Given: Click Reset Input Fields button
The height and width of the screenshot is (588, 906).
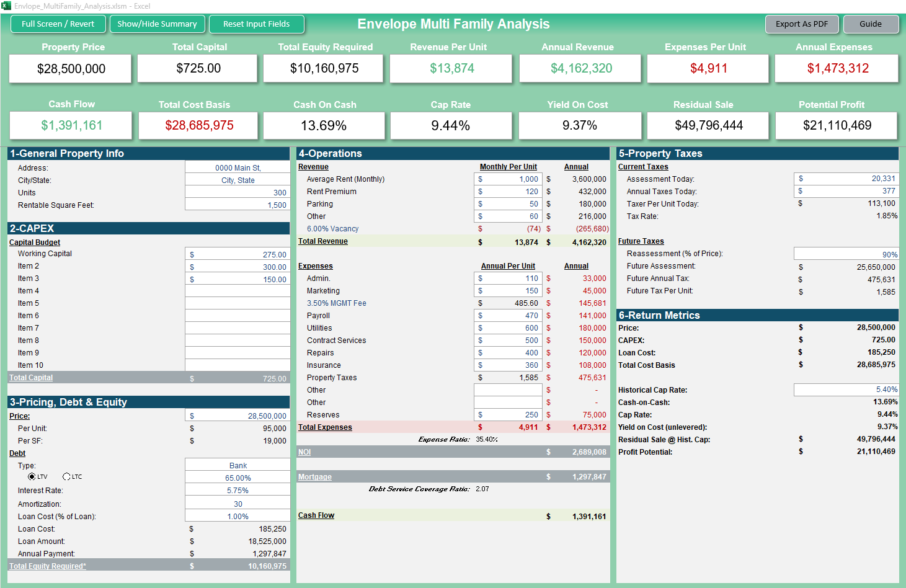Looking at the screenshot, I should [x=256, y=24].
